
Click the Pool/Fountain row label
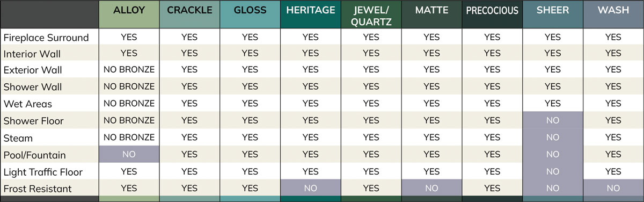pos(34,155)
